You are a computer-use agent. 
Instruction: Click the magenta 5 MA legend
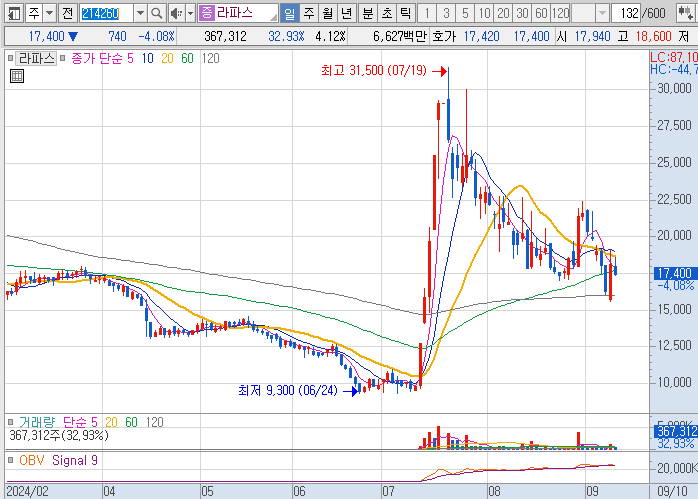click(130, 58)
